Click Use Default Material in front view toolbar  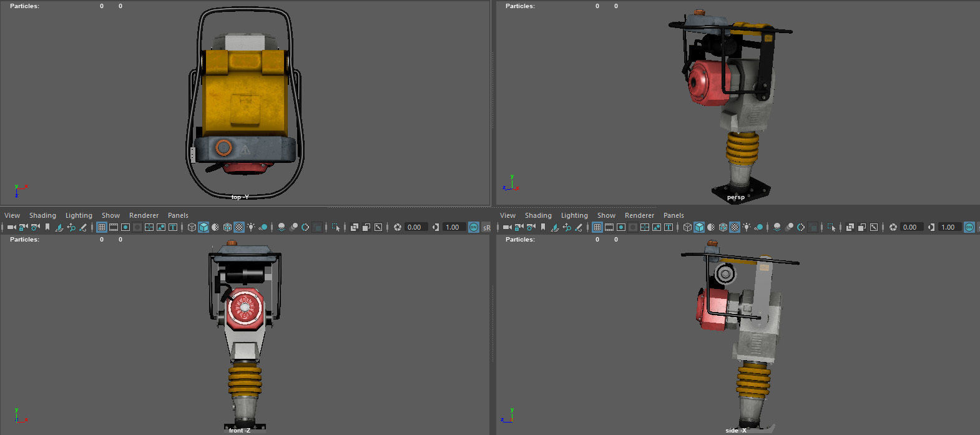point(215,227)
